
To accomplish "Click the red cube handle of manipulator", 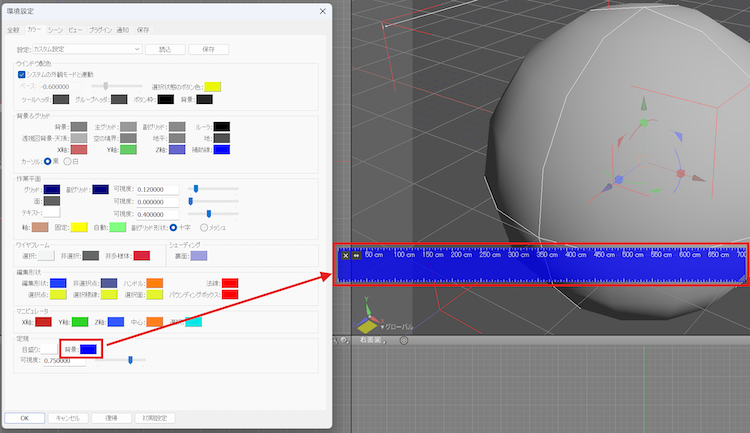I will pos(681,173).
